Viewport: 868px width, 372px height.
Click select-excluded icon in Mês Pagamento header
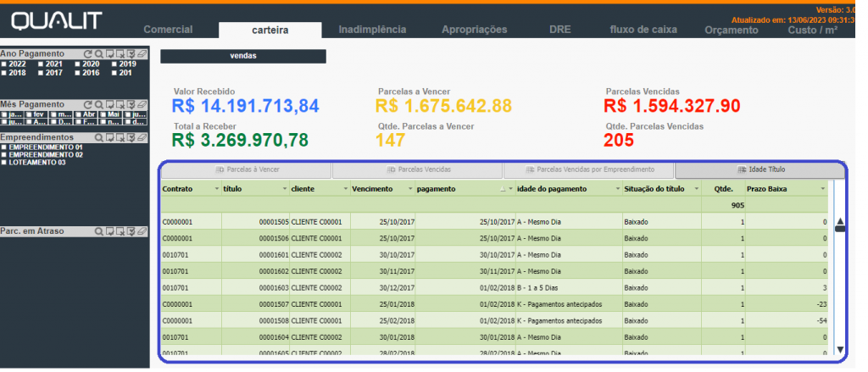pos(120,104)
